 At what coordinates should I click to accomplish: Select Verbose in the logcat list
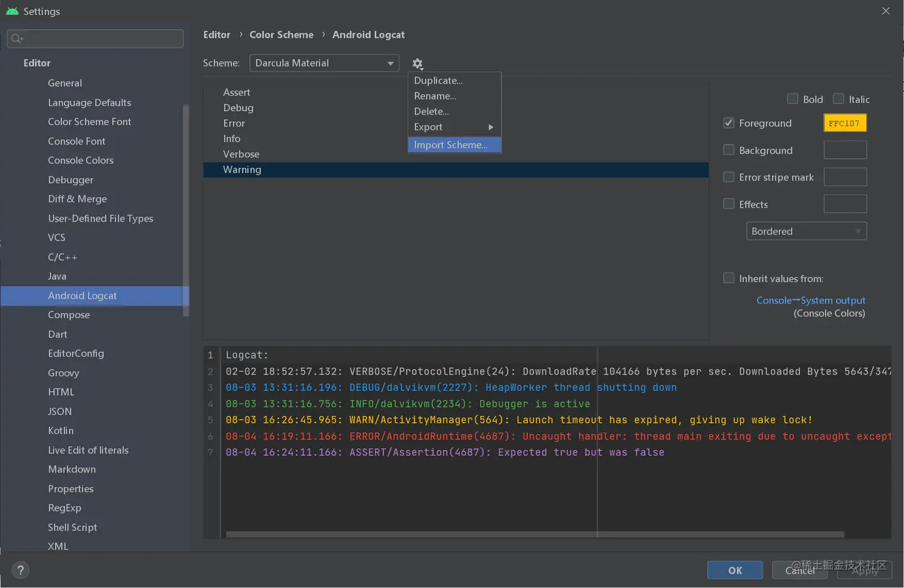tap(241, 154)
